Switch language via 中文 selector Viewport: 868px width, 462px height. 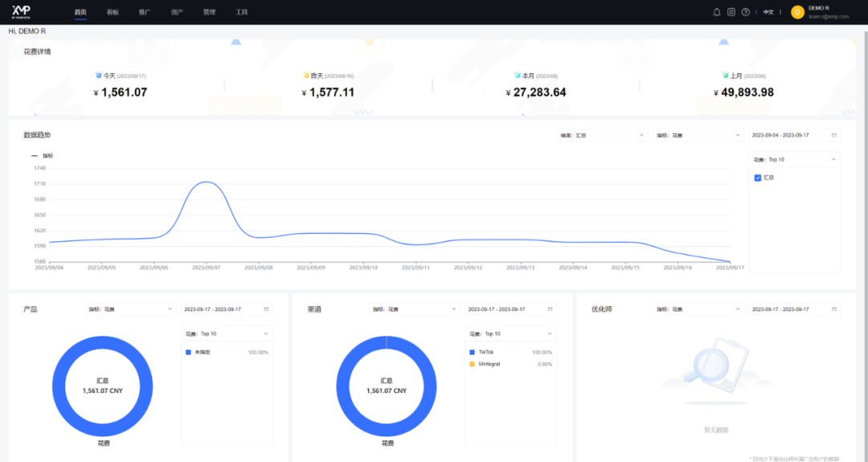pyautogui.click(x=768, y=12)
